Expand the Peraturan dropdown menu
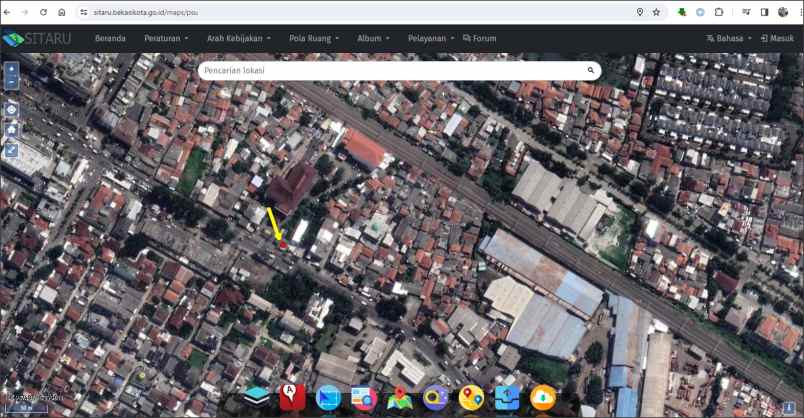 [x=166, y=38]
